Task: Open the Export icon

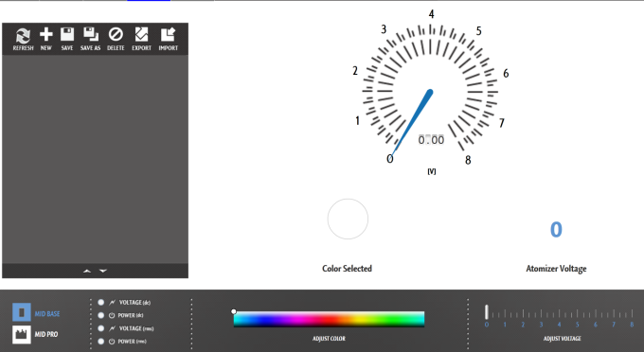Action: pyautogui.click(x=141, y=34)
